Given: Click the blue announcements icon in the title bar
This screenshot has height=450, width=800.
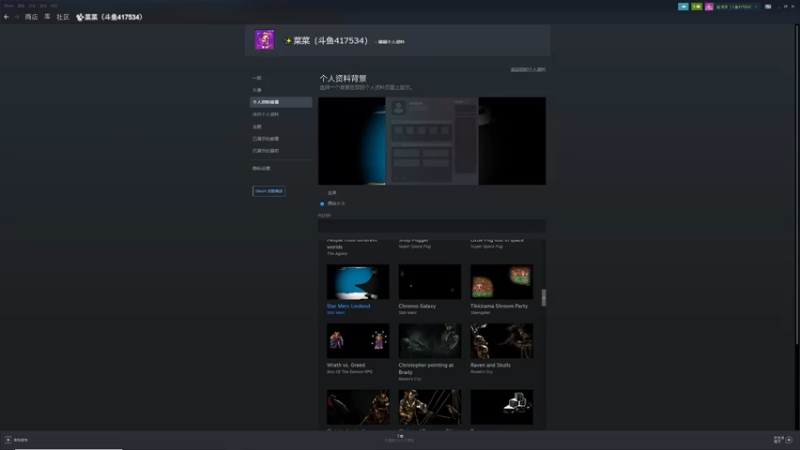Looking at the screenshot, I should tap(683, 7).
